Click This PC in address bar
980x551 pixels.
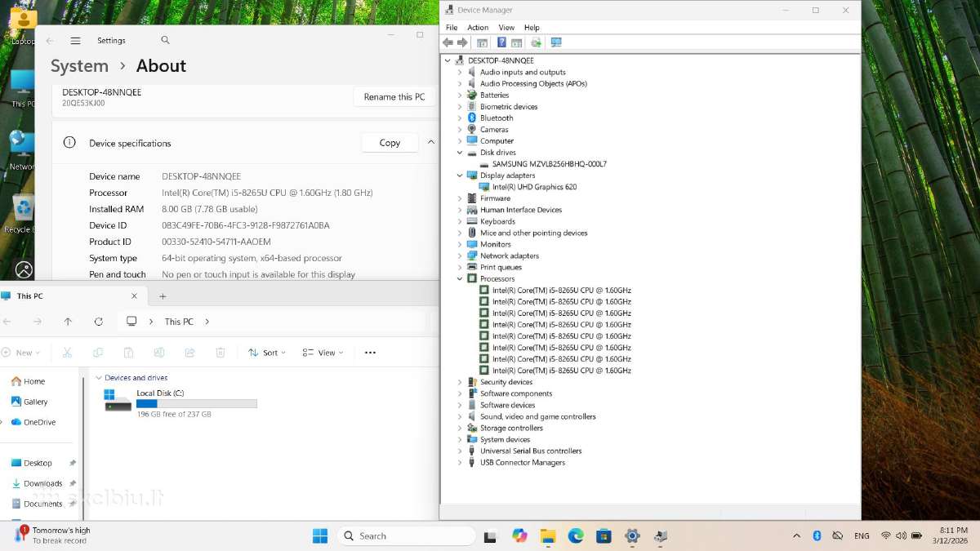[179, 322]
